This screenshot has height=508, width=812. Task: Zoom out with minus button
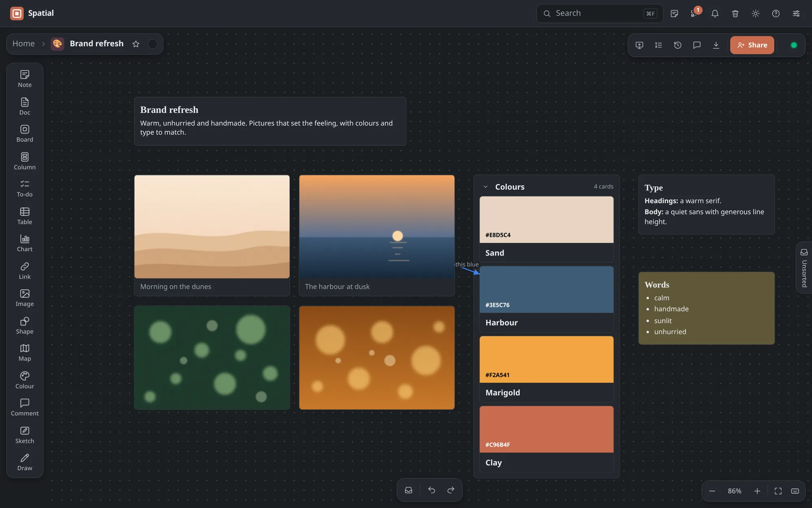click(712, 491)
